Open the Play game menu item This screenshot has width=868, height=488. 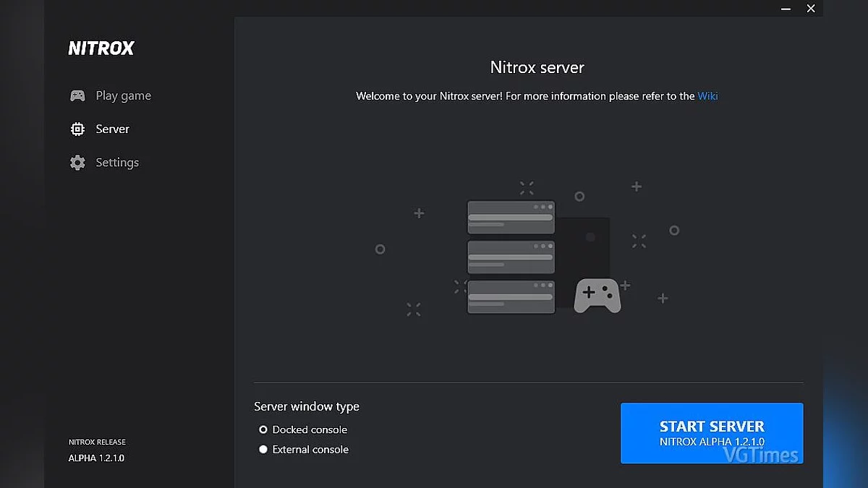tap(123, 95)
